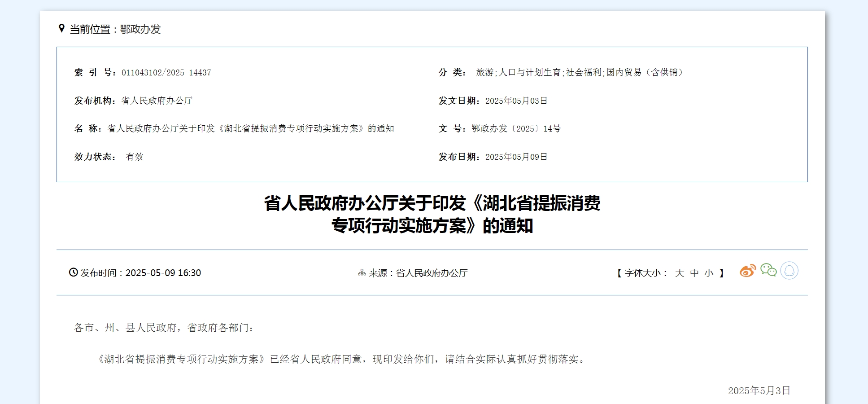Click the location pin icon beside 当前位置
The image size is (868, 404).
61,29
